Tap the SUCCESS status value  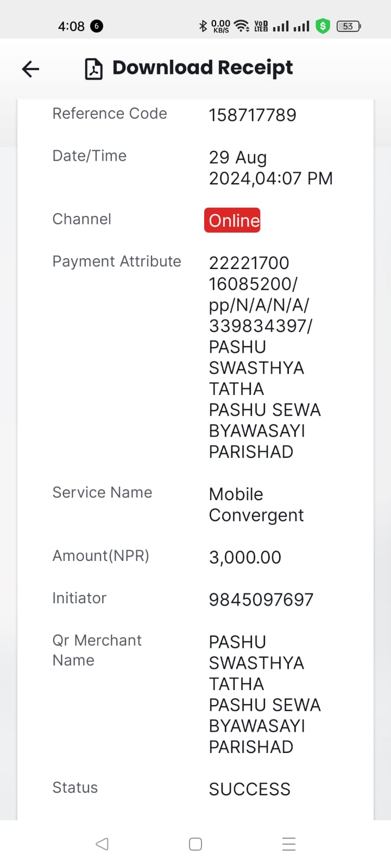(x=250, y=789)
